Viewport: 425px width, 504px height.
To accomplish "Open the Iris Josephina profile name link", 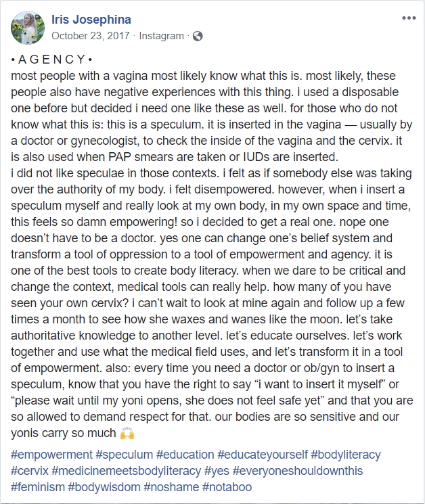I will coord(91,20).
